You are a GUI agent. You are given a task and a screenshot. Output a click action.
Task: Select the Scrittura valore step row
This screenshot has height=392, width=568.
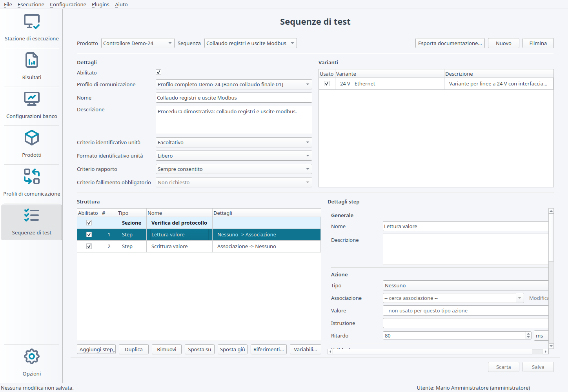(x=199, y=246)
